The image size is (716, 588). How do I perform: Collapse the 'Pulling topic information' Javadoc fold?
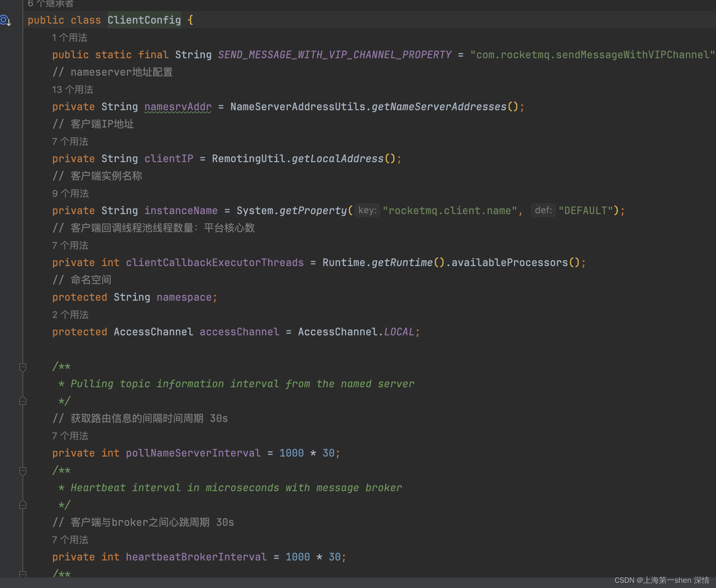point(23,367)
